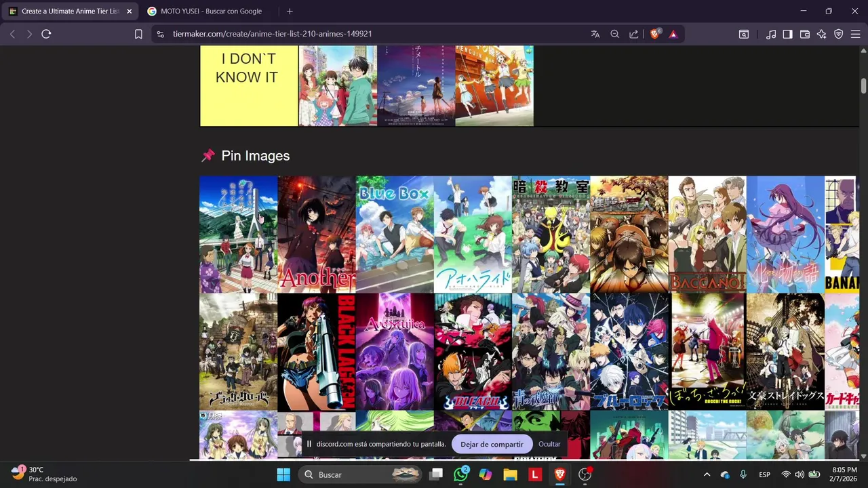Select the Assassination Classroom poster
The height and width of the screenshot is (488, 868).
551,235
